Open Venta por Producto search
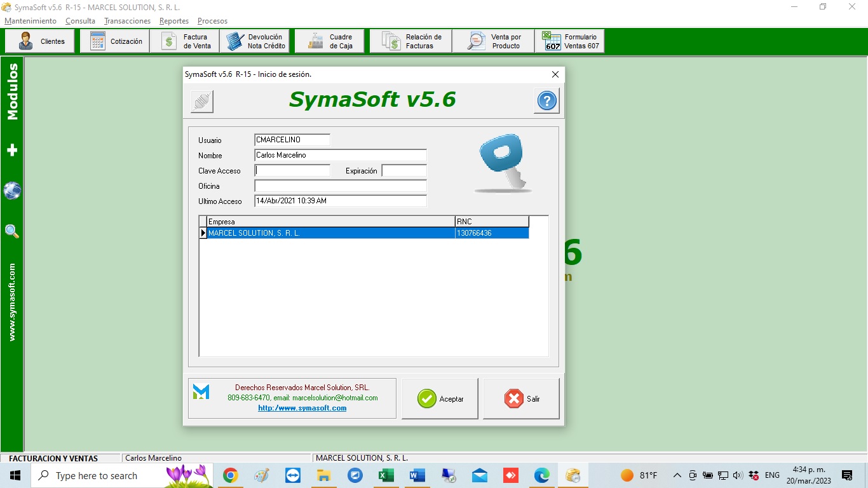 [493, 41]
